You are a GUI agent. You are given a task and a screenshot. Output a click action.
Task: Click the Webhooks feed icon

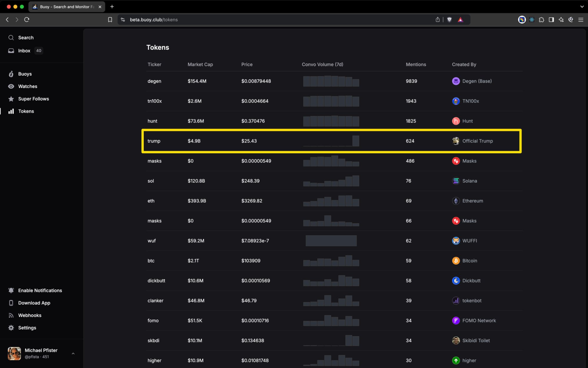pos(11,315)
